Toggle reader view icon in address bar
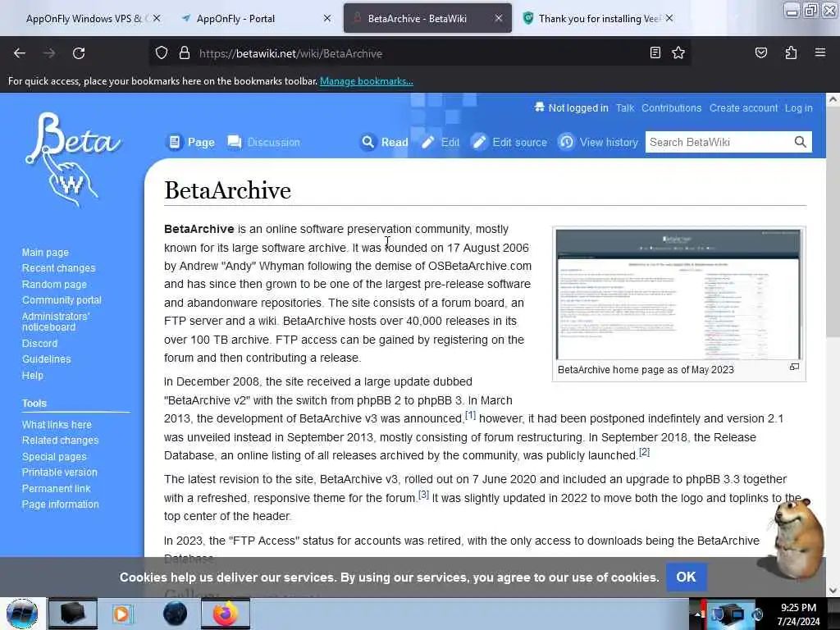The image size is (840, 630). 655,52
